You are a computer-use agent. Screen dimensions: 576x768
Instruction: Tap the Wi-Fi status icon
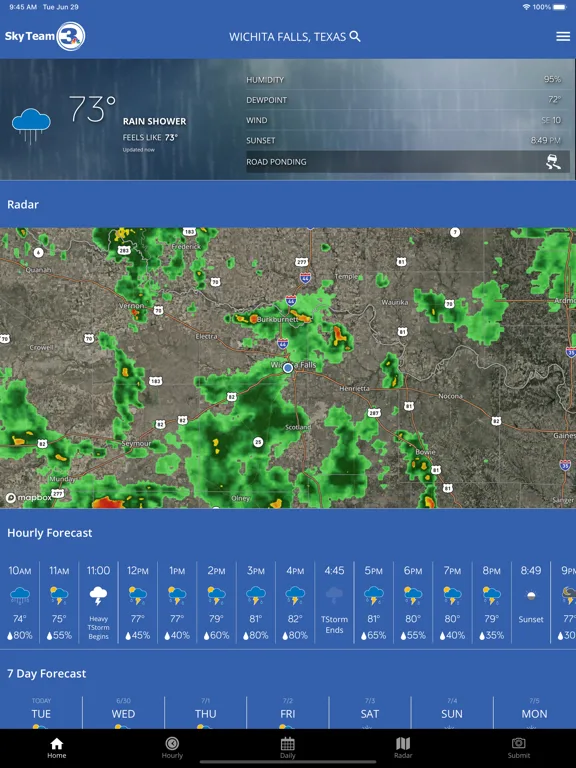tap(527, 7)
